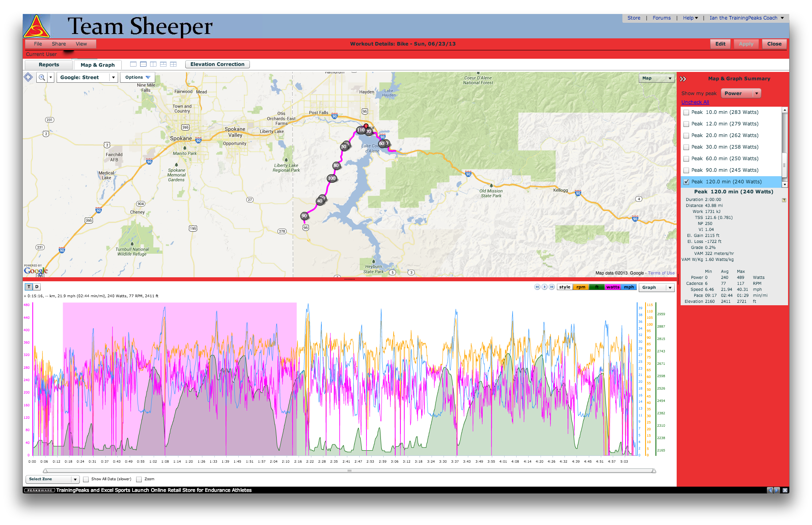Image resolution: width=812 pixels, height=525 pixels.
Task: Click the map zoom magnifier icon
Action: [x=42, y=78]
